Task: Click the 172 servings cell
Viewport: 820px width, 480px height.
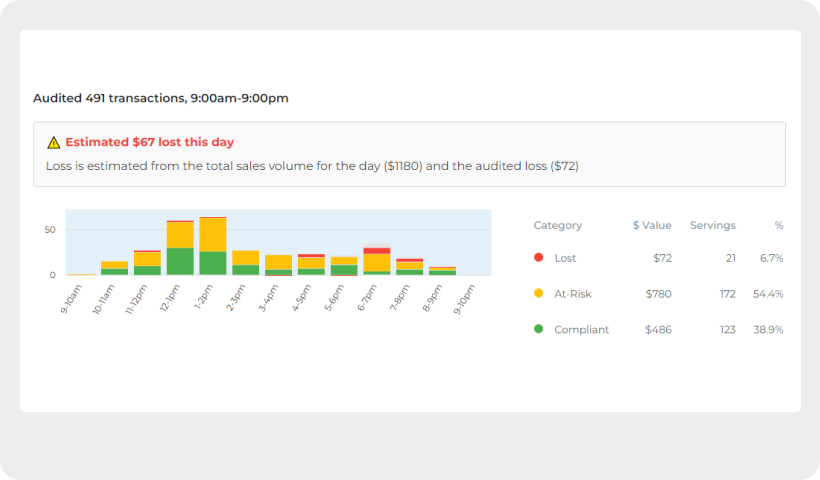Action: tap(727, 294)
